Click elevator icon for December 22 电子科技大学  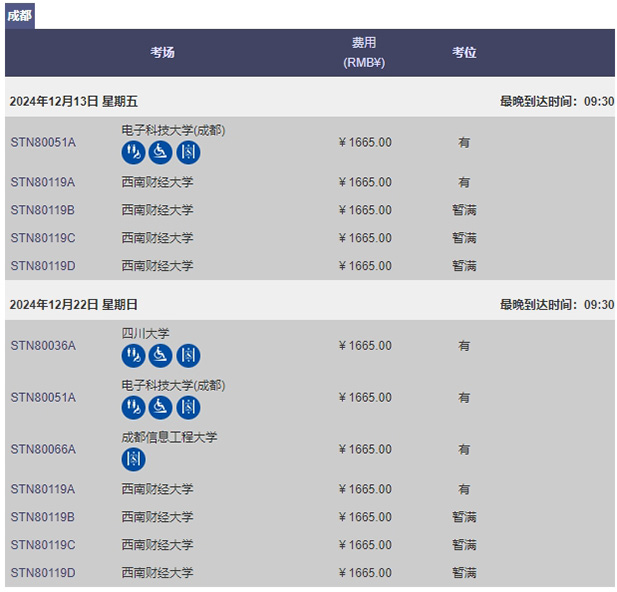tap(188, 407)
